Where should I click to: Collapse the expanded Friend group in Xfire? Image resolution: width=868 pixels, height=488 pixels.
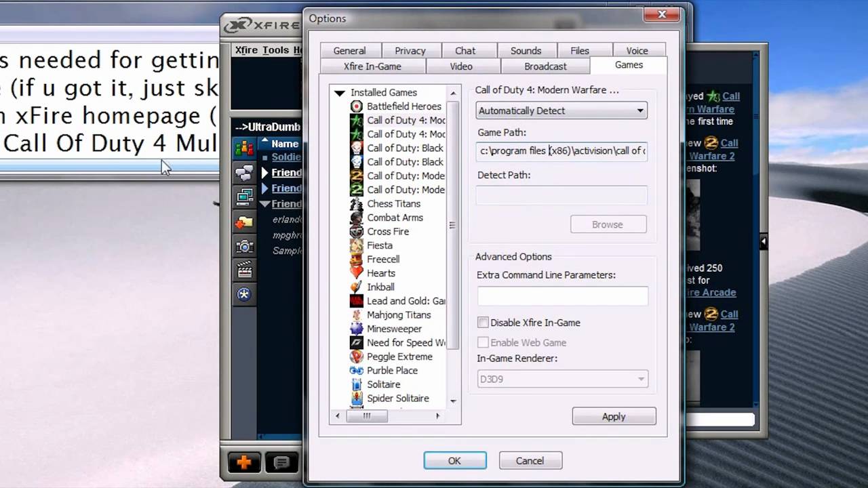(x=266, y=204)
